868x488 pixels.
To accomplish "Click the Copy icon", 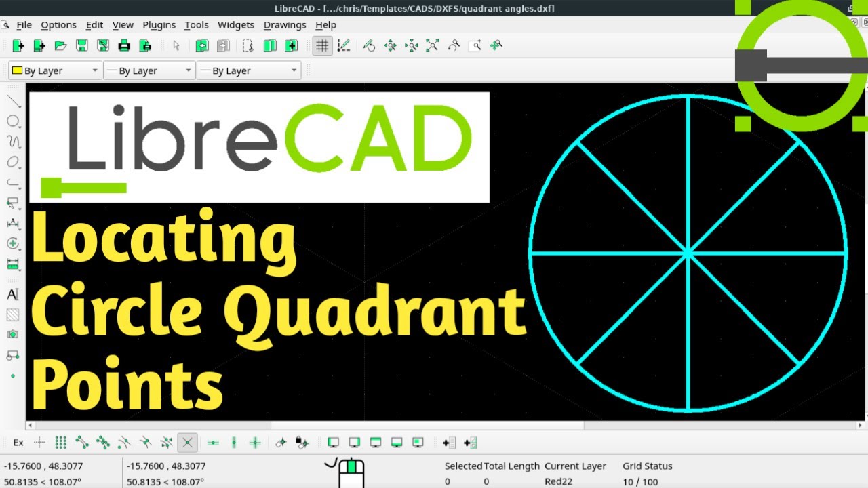I will pos(270,46).
